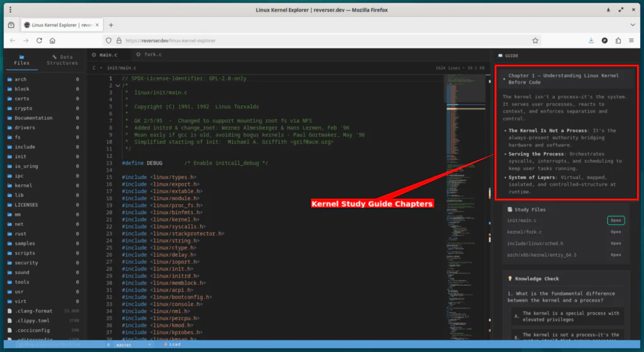Open the drivers folder in file tree
The height and width of the screenshot is (352, 644).
(25, 128)
